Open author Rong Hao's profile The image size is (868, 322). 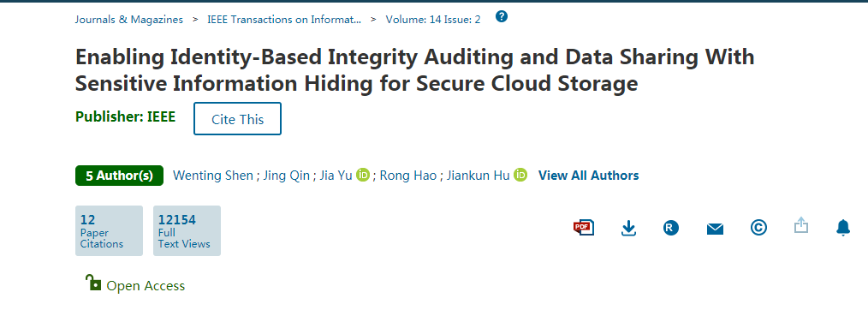pyautogui.click(x=408, y=176)
